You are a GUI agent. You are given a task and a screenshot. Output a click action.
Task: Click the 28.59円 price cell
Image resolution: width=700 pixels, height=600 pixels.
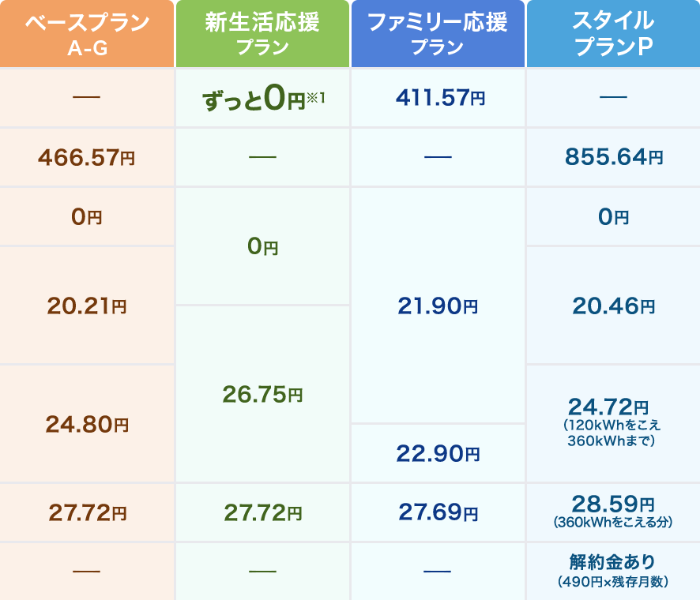click(x=613, y=503)
